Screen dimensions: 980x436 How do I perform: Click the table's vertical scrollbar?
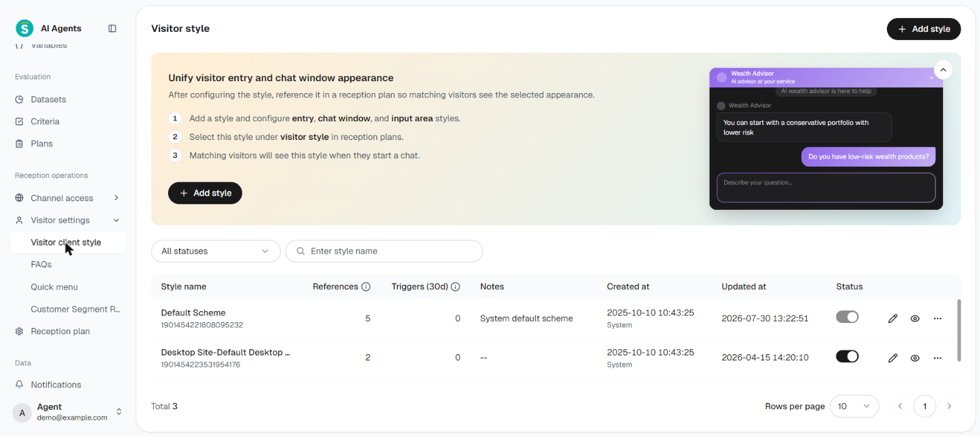pyautogui.click(x=958, y=330)
